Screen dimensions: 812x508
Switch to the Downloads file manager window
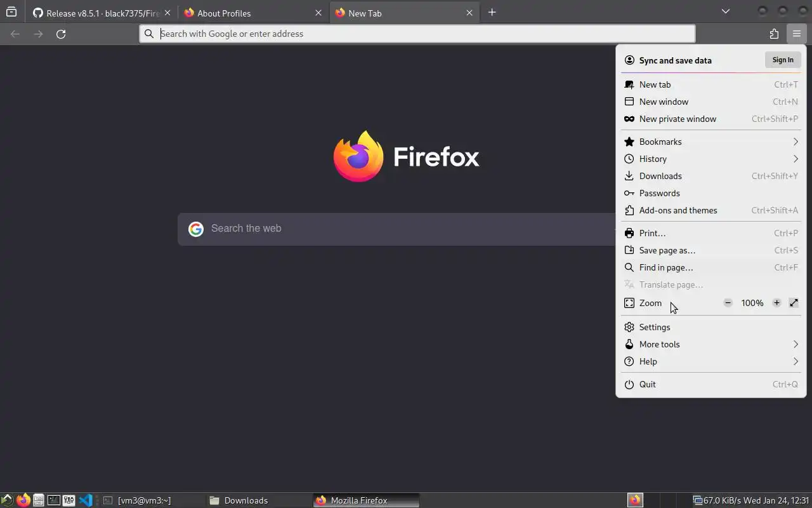click(x=259, y=500)
